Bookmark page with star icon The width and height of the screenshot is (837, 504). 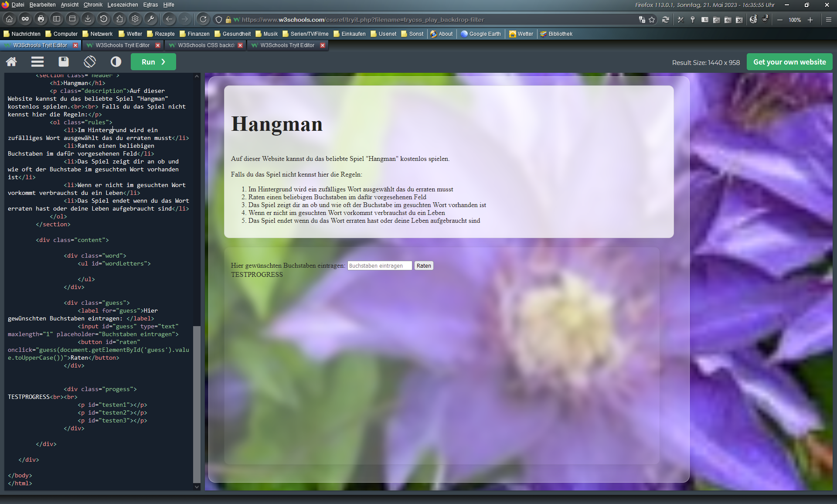coord(652,20)
